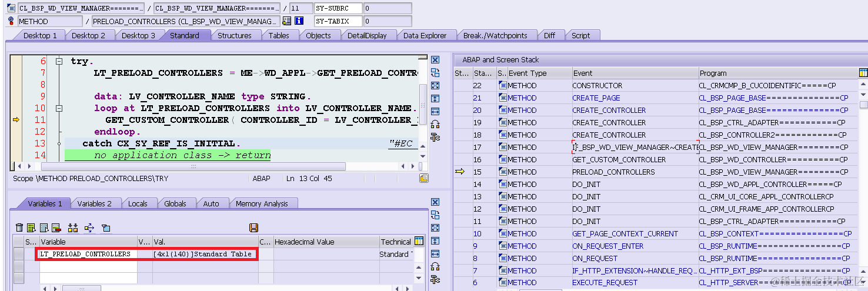
Task: Close the source code tool pane
Action: click(435, 60)
